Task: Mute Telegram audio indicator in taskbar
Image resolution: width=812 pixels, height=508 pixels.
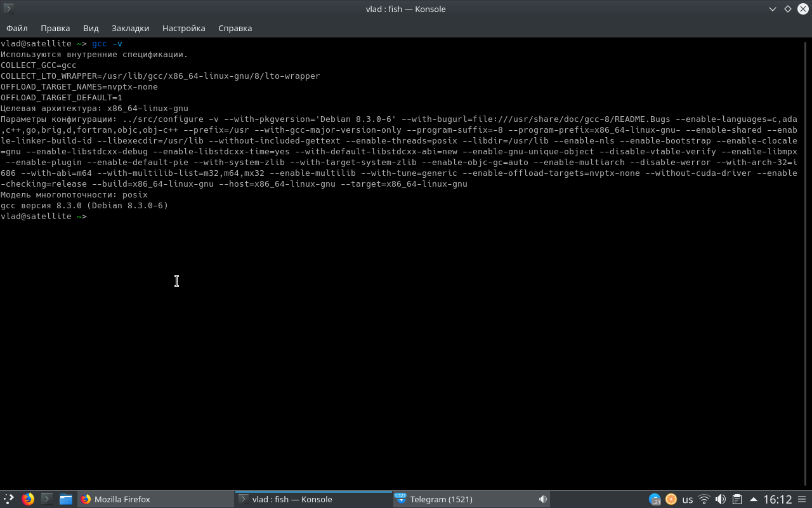Action: coord(542,499)
